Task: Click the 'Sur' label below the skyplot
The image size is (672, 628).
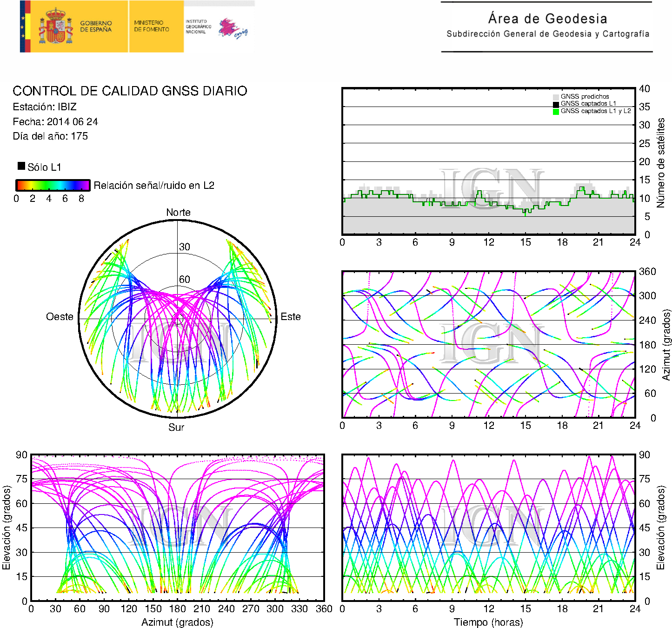Action: [x=176, y=427]
